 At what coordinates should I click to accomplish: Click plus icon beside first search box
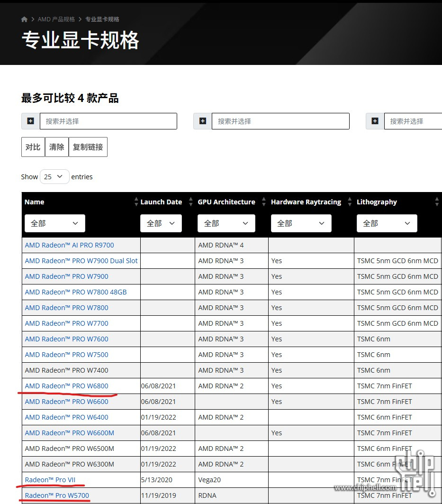click(x=30, y=121)
